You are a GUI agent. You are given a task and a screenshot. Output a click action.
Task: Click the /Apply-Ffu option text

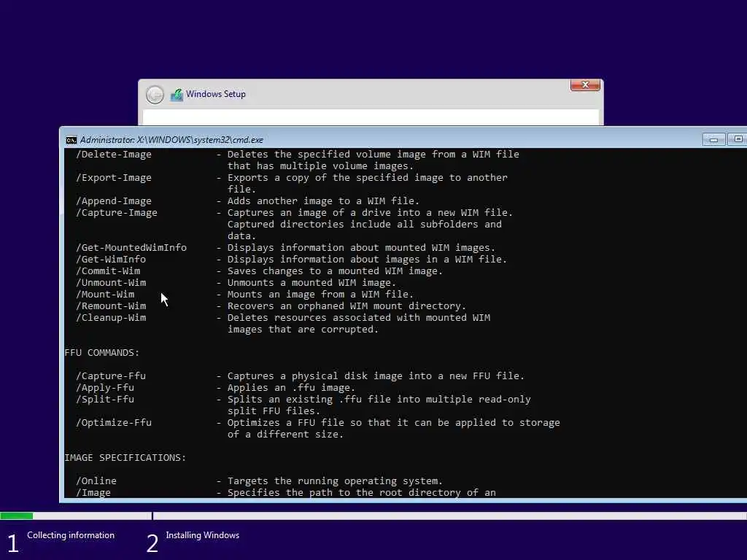pyautogui.click(x=105, y=388)
